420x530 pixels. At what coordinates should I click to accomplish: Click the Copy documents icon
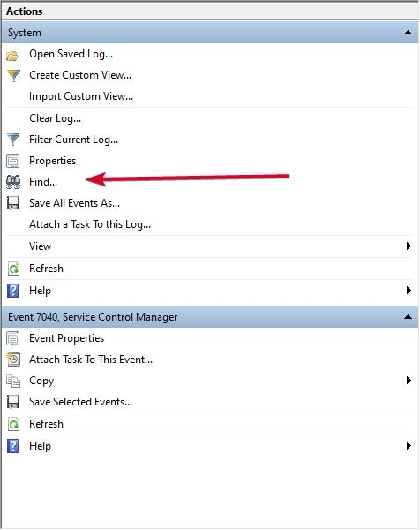tap(13, 381)
